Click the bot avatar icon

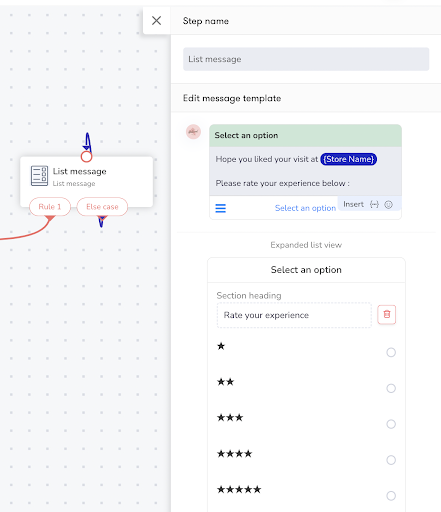tap(193, 132)
